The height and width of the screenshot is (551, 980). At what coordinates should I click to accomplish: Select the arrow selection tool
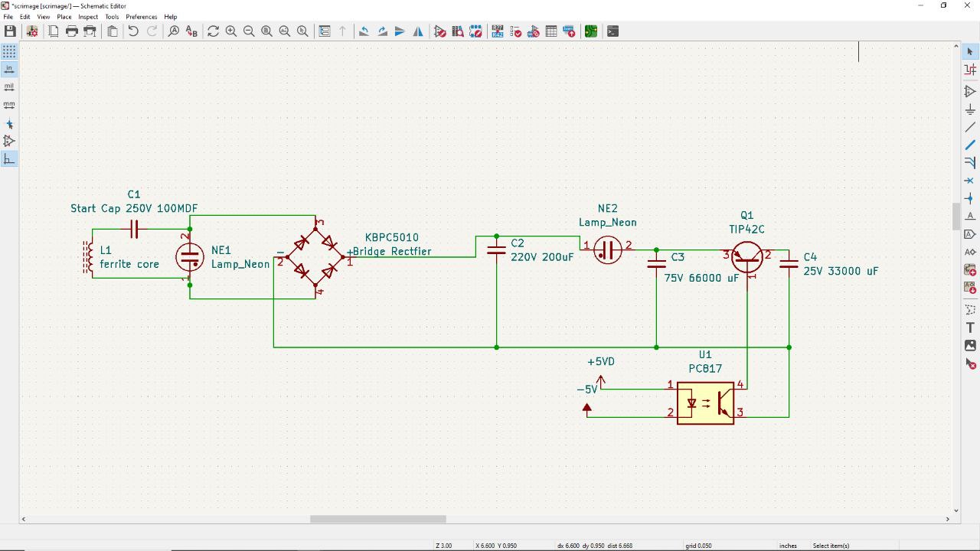pyautogui.click(x=970, y=51)
